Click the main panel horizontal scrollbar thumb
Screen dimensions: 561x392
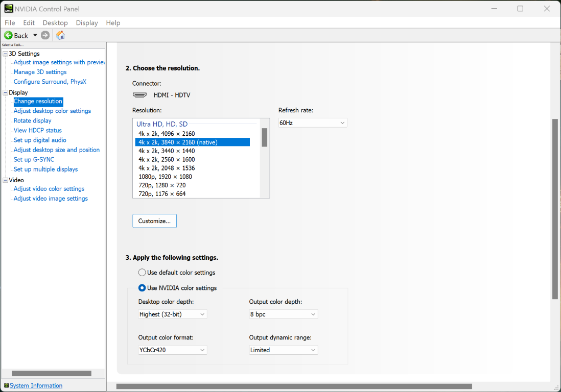point(294,386)
